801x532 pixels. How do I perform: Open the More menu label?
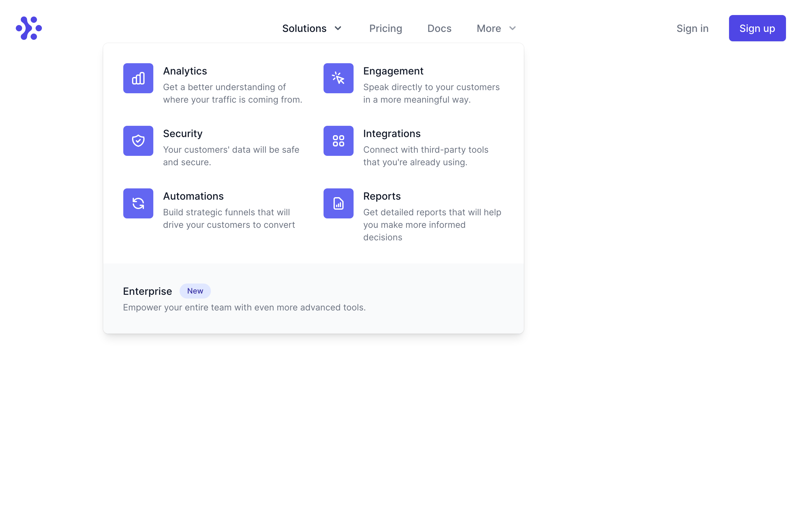point(488,28)
